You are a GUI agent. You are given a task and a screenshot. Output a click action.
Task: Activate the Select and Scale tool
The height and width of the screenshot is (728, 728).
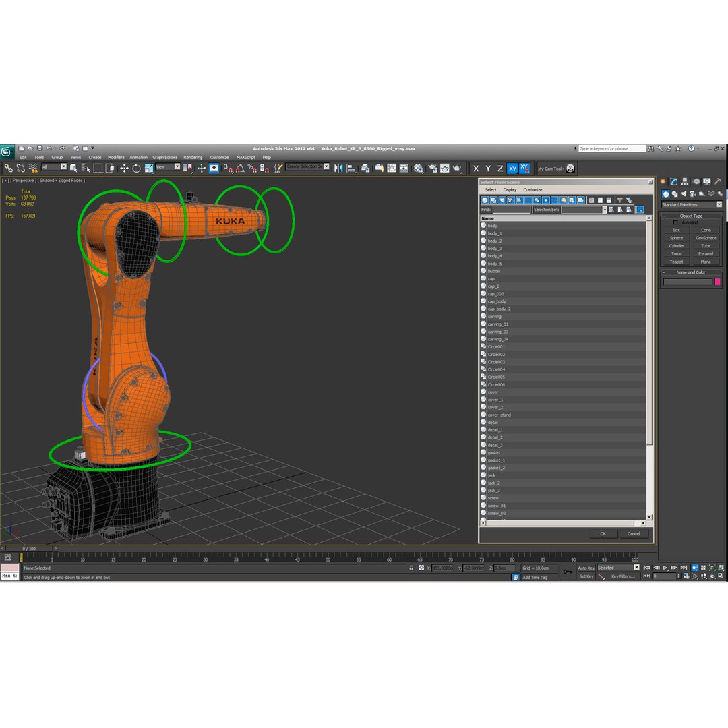pyautogui.click(x=148, y=169)
